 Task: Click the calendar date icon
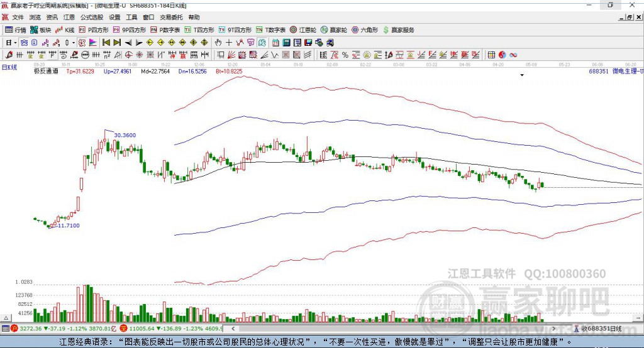(x=275, y=43)
